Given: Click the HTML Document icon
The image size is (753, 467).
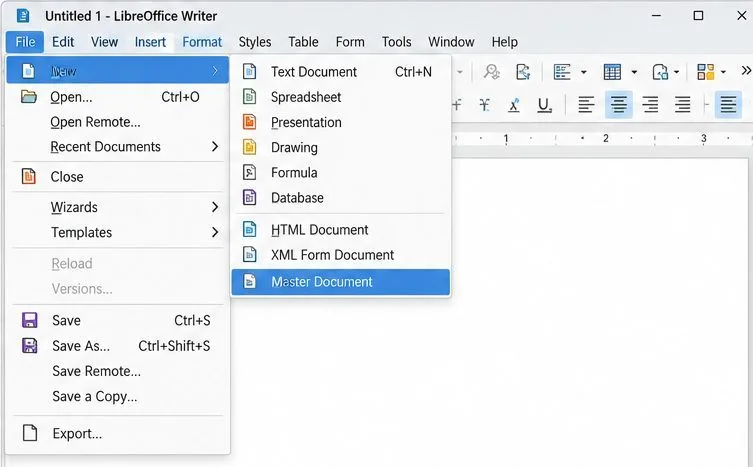Looking at the screenshot, I should point(249,229).
